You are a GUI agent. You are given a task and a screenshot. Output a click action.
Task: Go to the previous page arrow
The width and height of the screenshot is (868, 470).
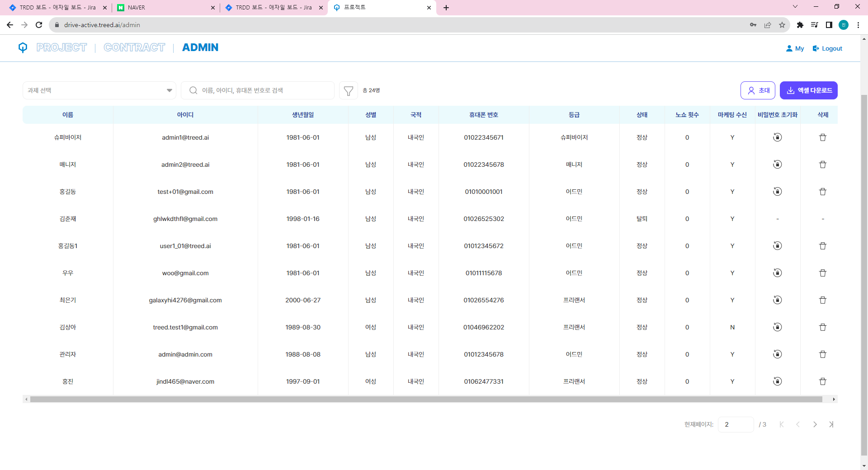click(798, 424)
